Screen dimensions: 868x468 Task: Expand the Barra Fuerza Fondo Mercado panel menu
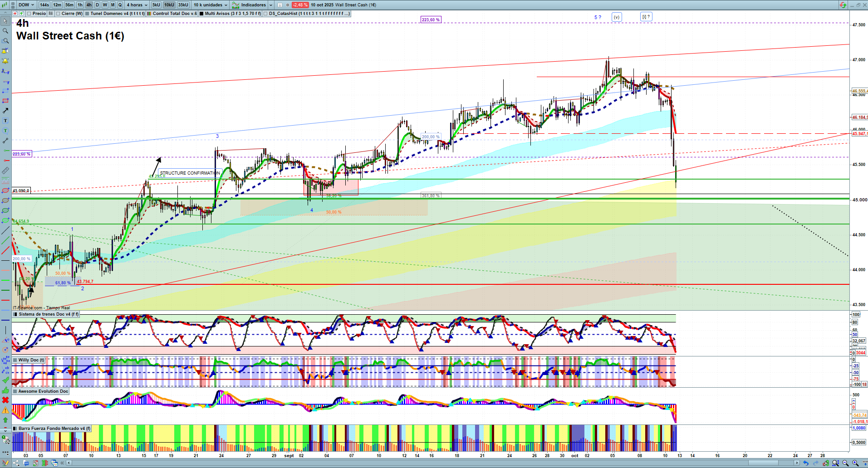point(15,429)
